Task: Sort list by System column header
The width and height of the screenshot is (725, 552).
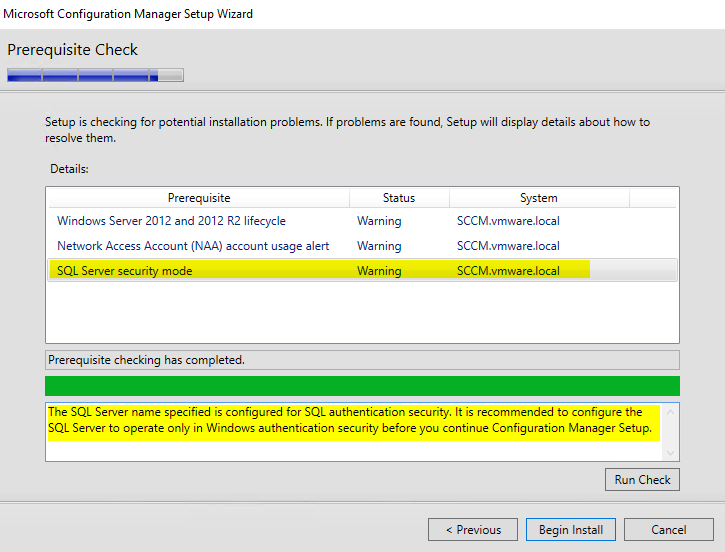Action: pyautogui.click(x=538, y=198)
